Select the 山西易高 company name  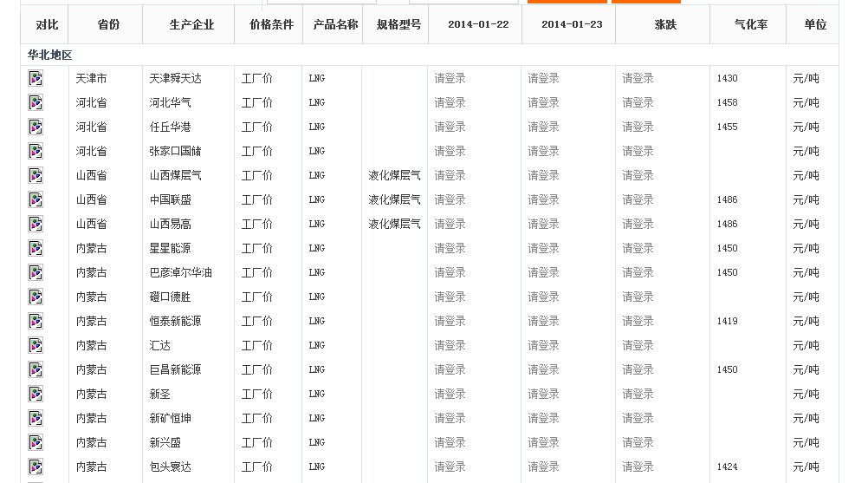[170, 225]
